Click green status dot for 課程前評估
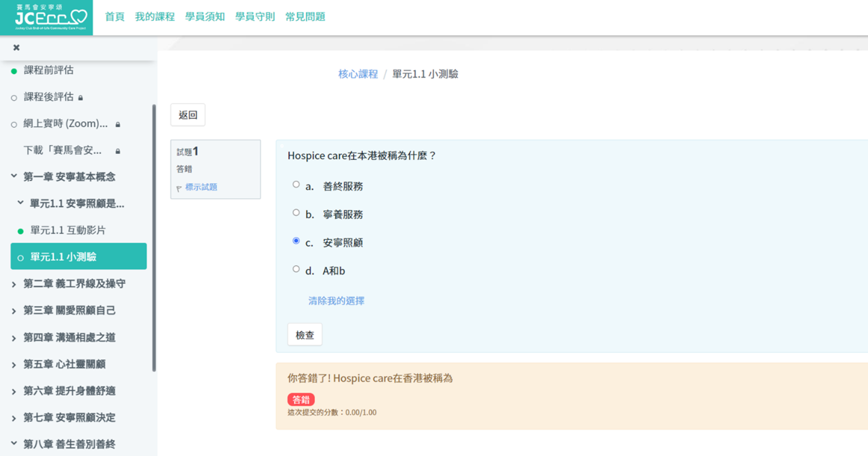868x456 pixels. click(x=14, y=71)
